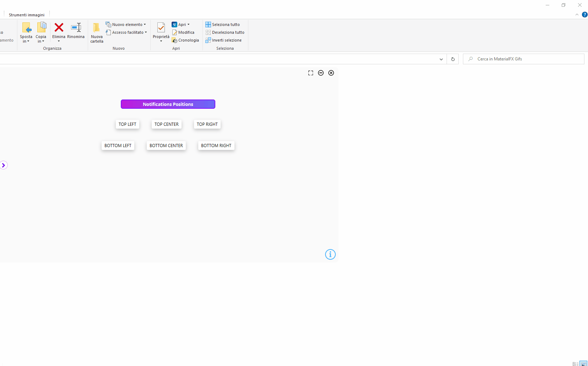The width and height of the screenshot is (588, 366).
Task: Switch to details list view icon
Action: [576, 364]
